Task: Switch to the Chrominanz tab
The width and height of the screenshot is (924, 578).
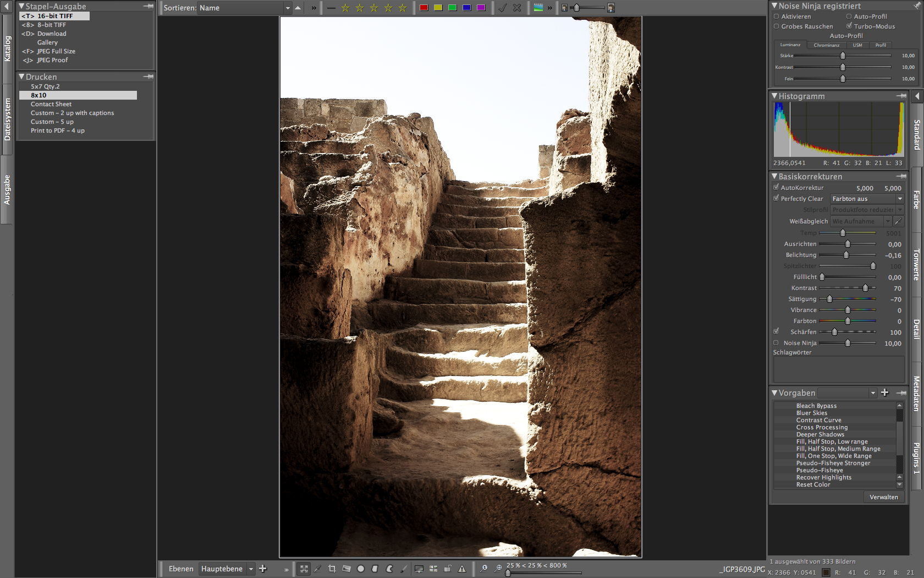Action: coord(827,45)
